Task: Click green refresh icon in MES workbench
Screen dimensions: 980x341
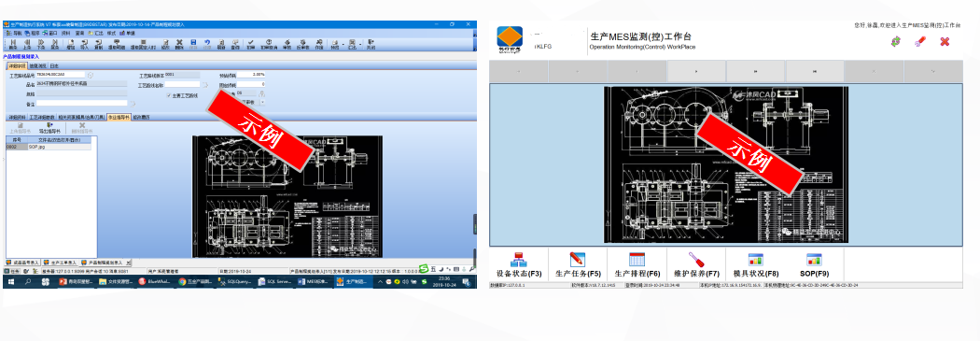Action: click(x=896, y=41)
